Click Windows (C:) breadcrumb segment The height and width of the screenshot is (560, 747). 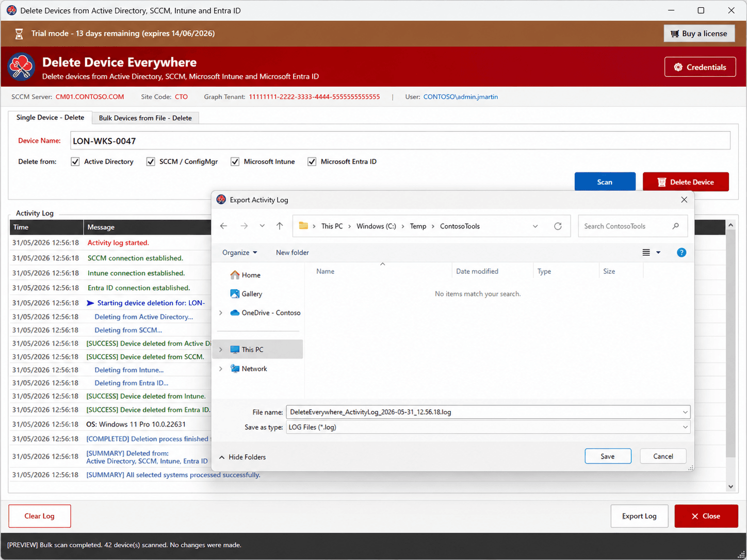click(376, 226)
